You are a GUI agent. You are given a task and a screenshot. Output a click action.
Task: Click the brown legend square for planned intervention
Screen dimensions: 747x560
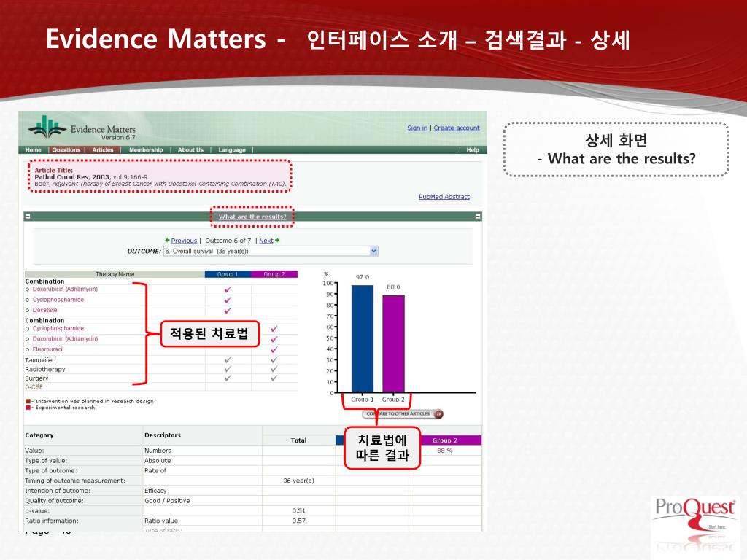[x=28, y=402]
